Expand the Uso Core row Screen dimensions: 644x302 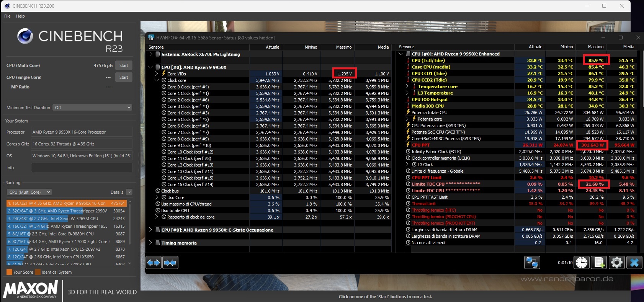(157, 197)
